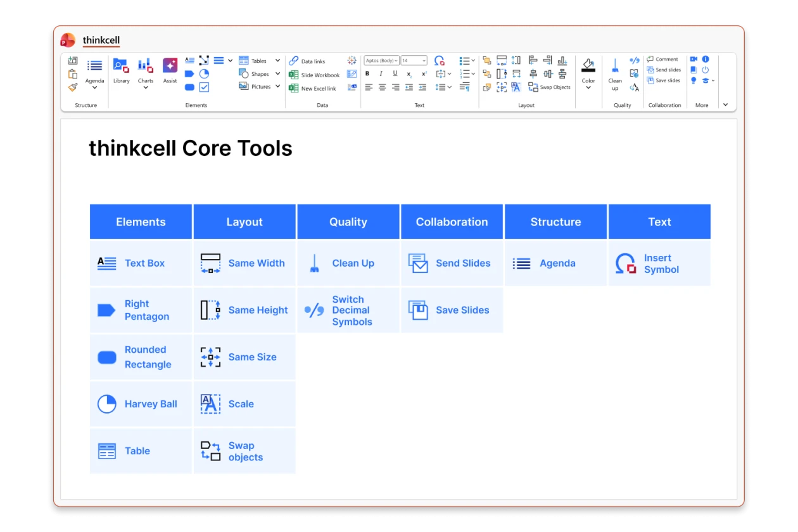Toggle underline formatting
The image size is (798, 532).
(x=395, y=73)
